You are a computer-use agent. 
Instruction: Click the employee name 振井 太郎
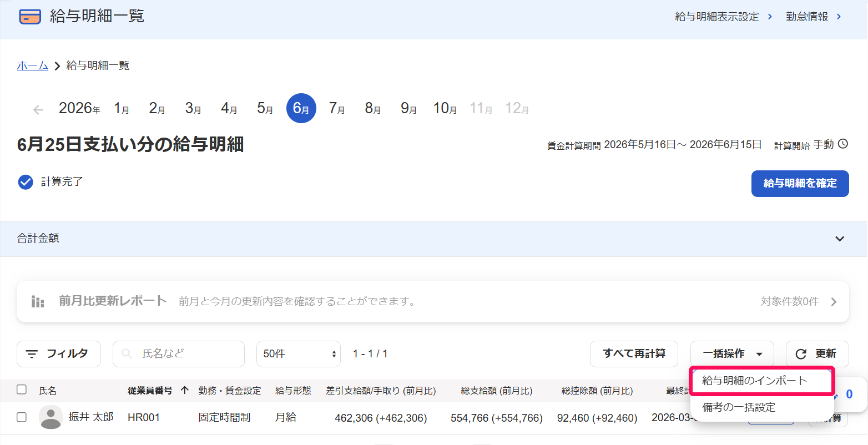pyautogui.click(x=91, y=417)
